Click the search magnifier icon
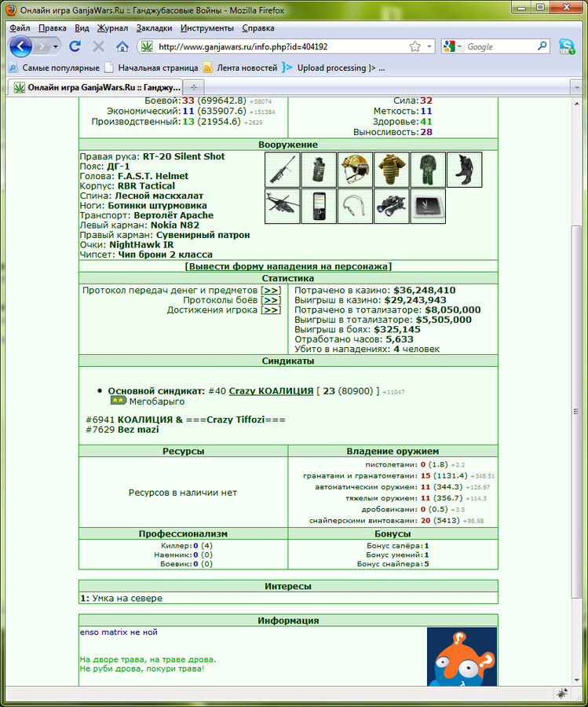 click(542, 46)
